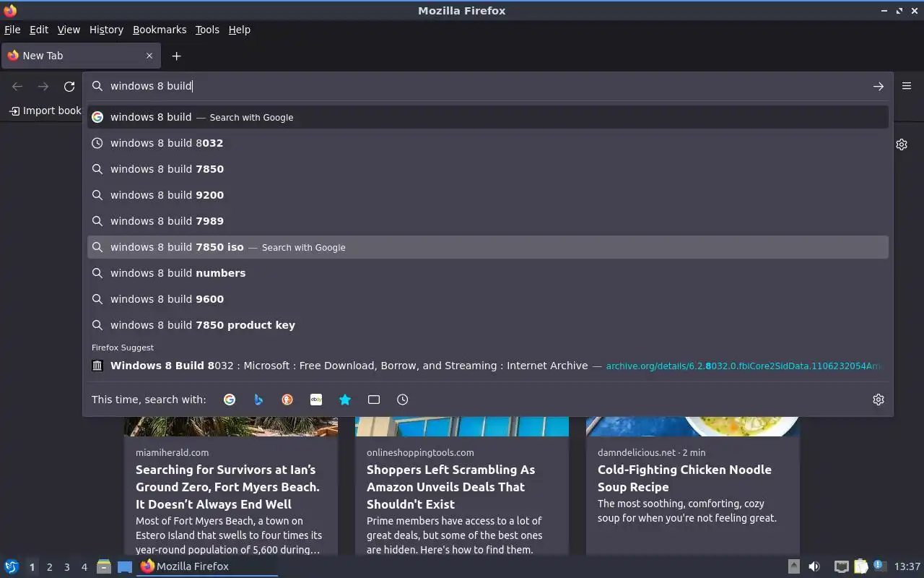Select 'windows 8 build — Search with Google' row
Viewport: 924px width, 578px height.
(x=488, y=117)
